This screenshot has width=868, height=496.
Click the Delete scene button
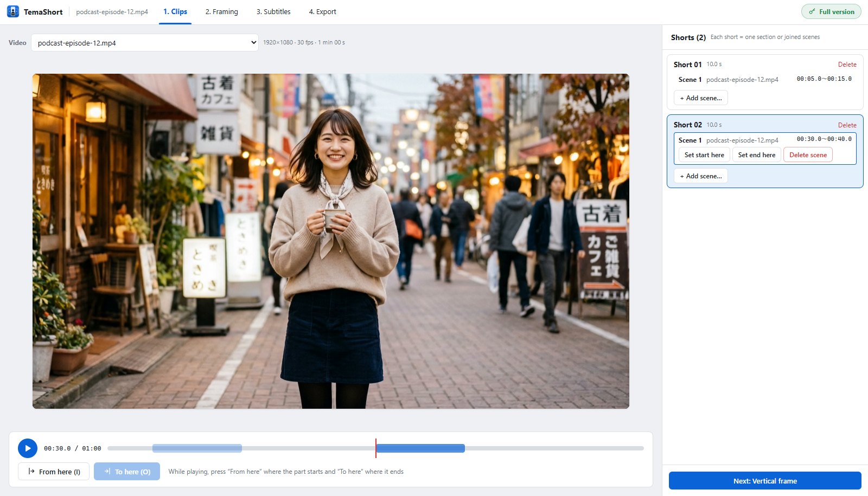[x=808, y=155]
